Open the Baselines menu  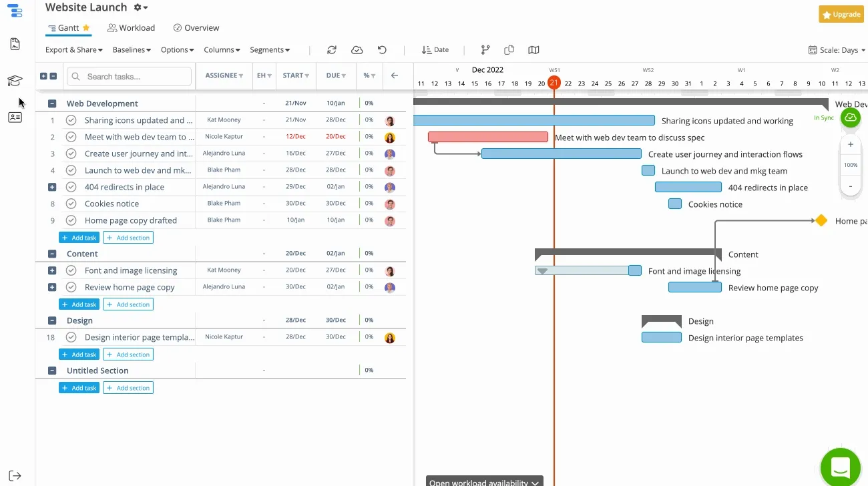[x=132, y=50]
